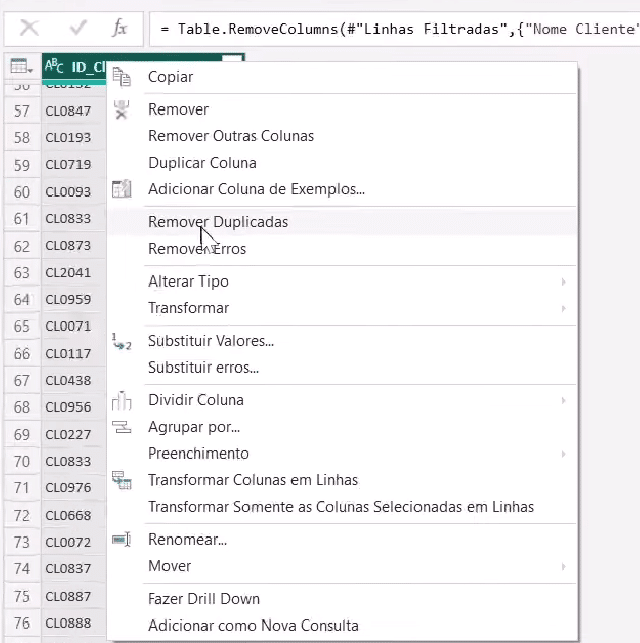Select Adicionar como Nova Consulta
The height and width of the screenshot is (643, 640).
[253, 626]
